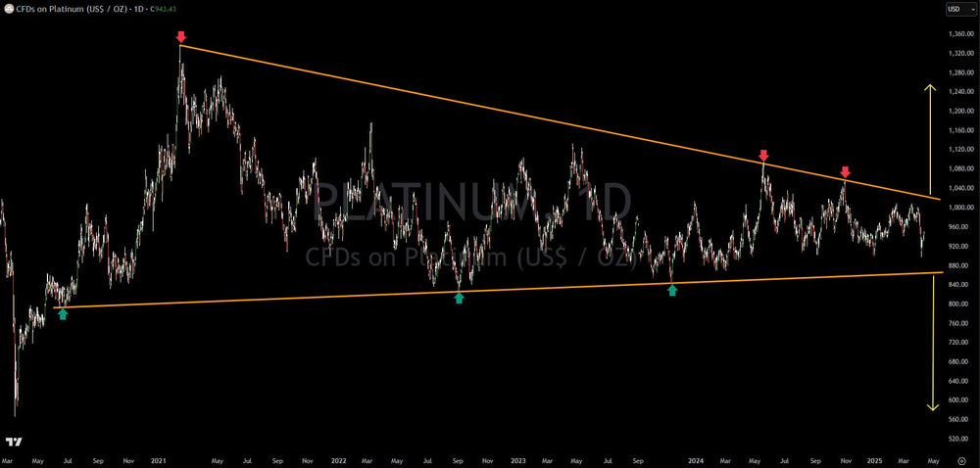
Task: Click the platinum symbol icon beside the title
Action: pyautogui.click(x=9, y=9)
